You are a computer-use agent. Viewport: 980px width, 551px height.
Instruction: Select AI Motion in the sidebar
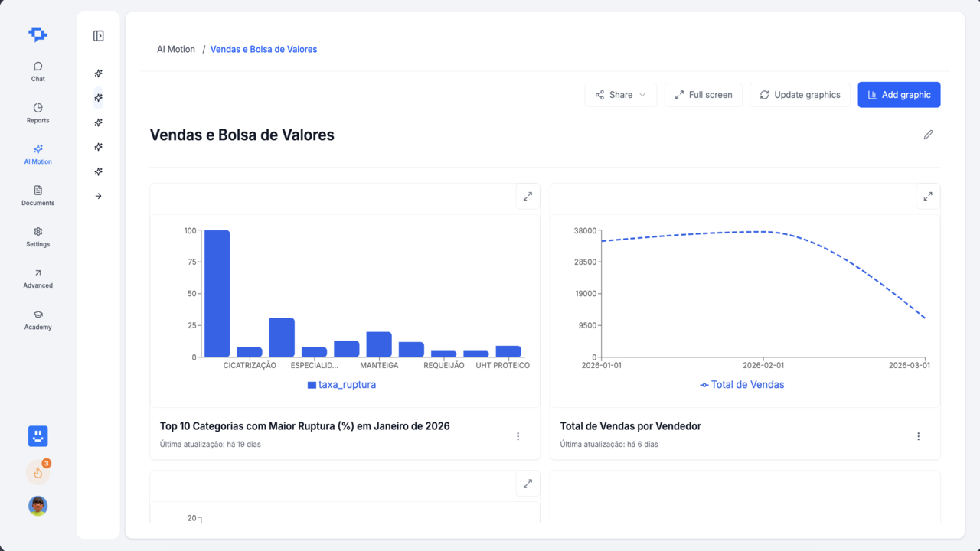(38, 154)
